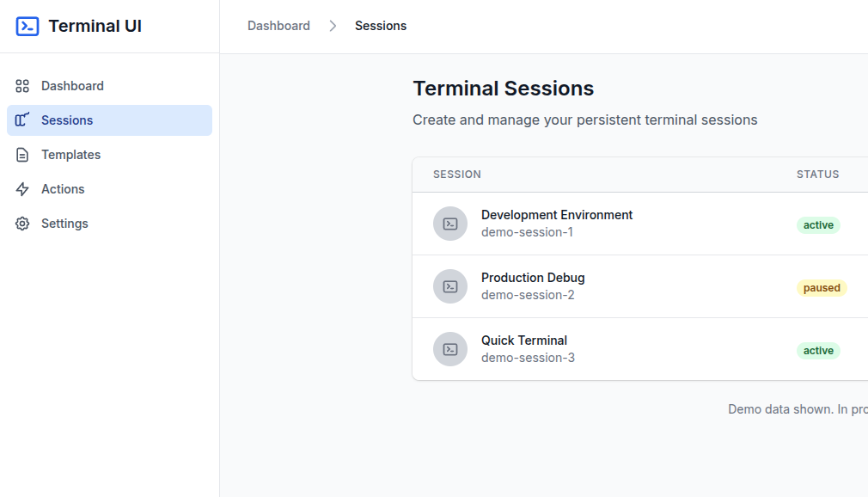868x497 pixels.
Task: Open Settings in the sidebar
Action: pos(110,224)
